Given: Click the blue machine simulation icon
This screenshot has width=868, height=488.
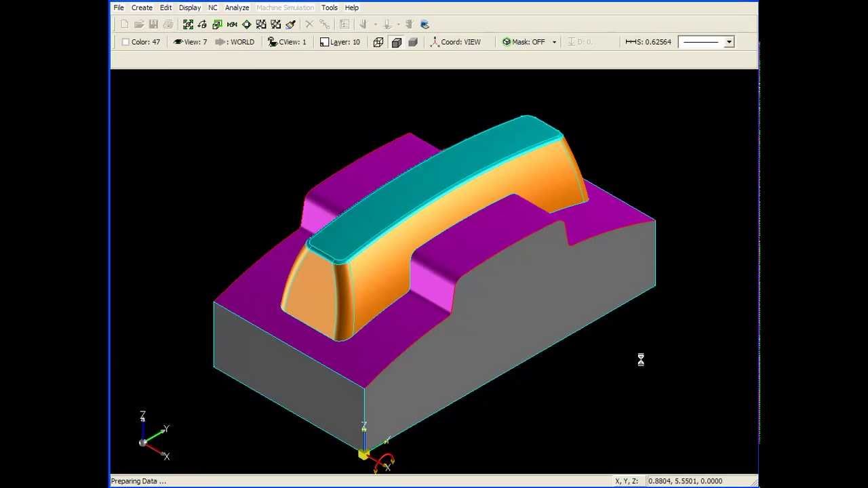Looking at the screenshot, I should (425, 24).
